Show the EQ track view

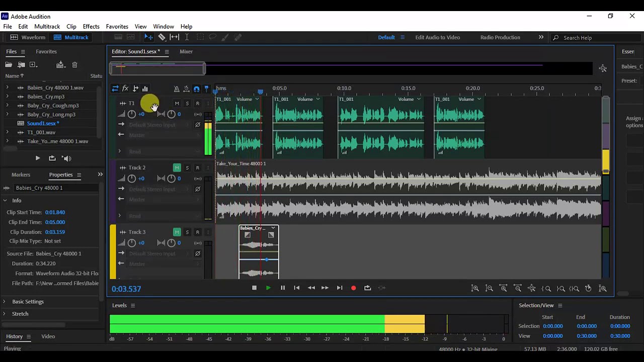[x=145, y=88]
